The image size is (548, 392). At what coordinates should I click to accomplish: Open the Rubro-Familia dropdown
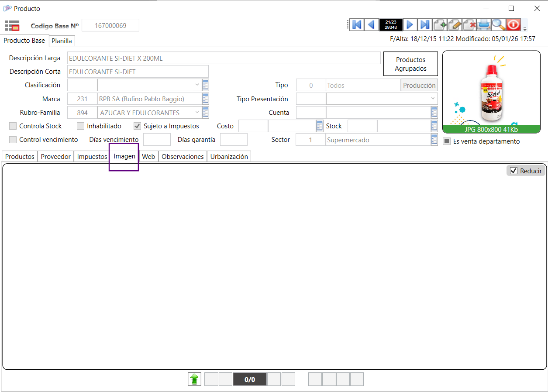[x=196, y=112]
